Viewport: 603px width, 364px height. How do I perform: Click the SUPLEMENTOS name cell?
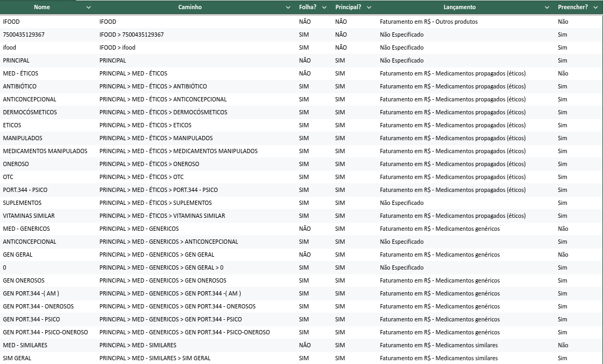tap(22, 203)
